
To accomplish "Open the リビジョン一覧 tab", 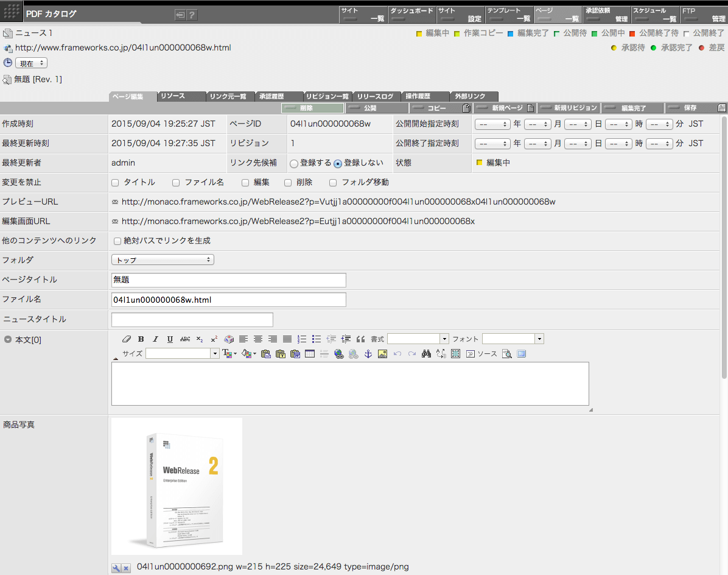I will coord(327,96).
